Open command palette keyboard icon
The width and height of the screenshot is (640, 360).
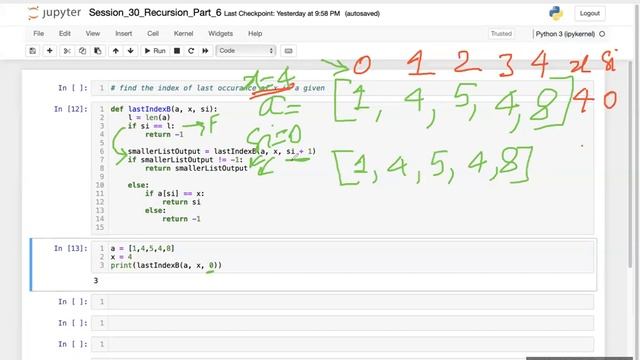(289, 51)
